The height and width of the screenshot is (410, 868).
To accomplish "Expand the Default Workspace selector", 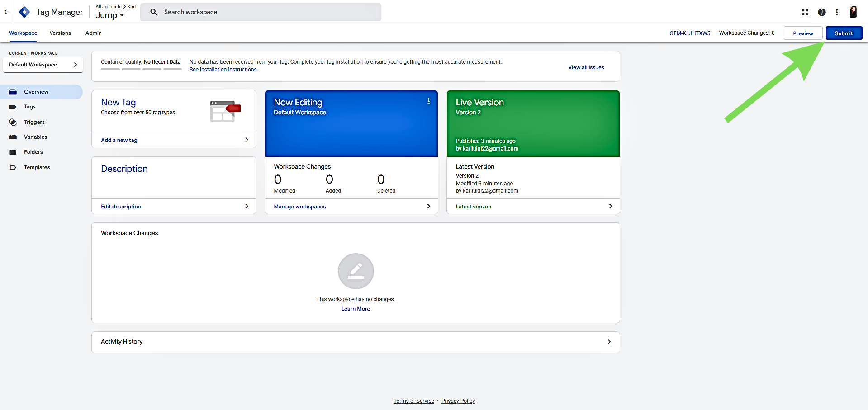I will coord(43,65).
